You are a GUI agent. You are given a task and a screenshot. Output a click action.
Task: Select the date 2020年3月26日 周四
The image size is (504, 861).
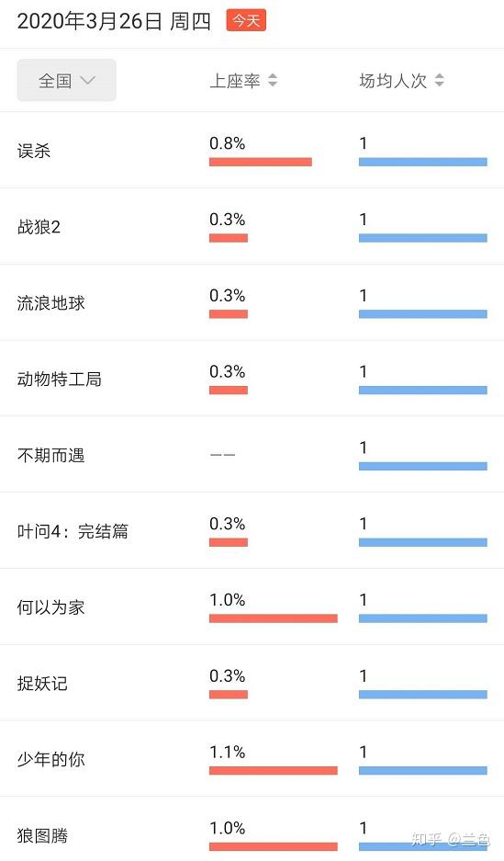[x=114, y=21]
